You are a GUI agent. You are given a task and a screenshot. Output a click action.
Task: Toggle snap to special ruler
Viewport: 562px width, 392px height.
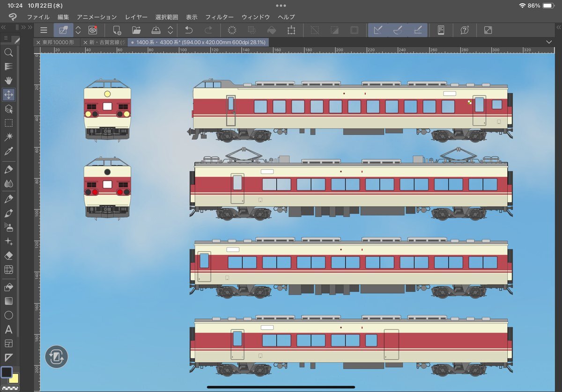398,30
